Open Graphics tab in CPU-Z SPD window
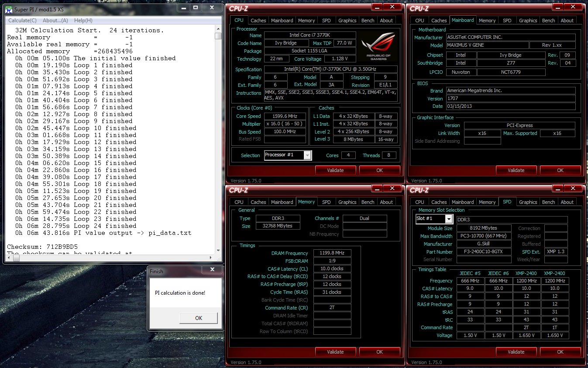This screenshot has height=368, width=588. [x=528, y=202]
